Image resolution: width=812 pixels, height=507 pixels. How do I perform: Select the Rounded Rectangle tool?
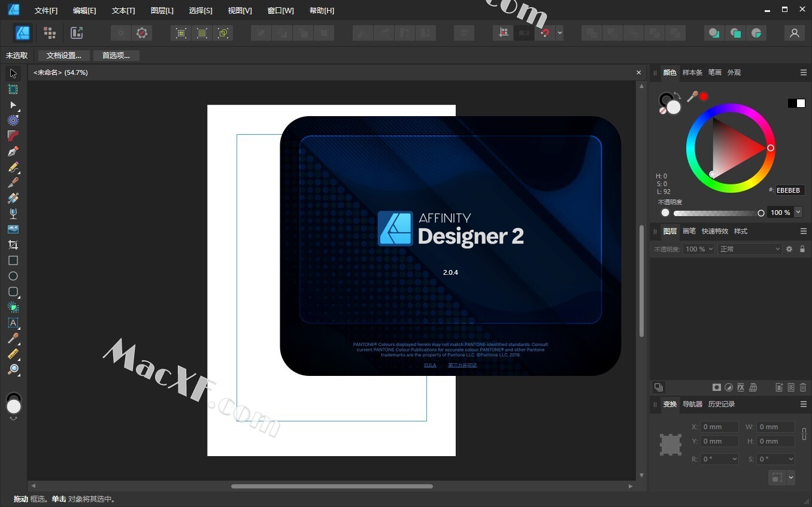click(x=13, y=292)
